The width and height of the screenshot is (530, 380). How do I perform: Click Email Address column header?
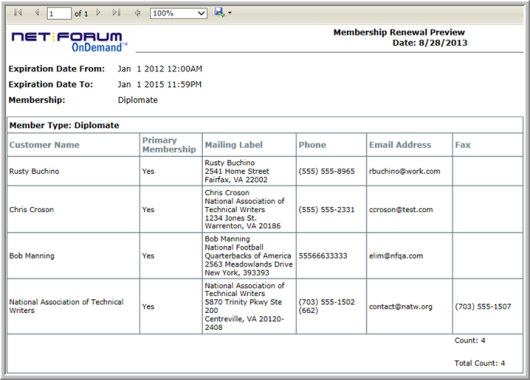[400, 145]
